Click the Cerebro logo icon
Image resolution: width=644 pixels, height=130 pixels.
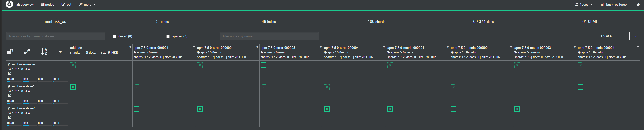[9, 4]
